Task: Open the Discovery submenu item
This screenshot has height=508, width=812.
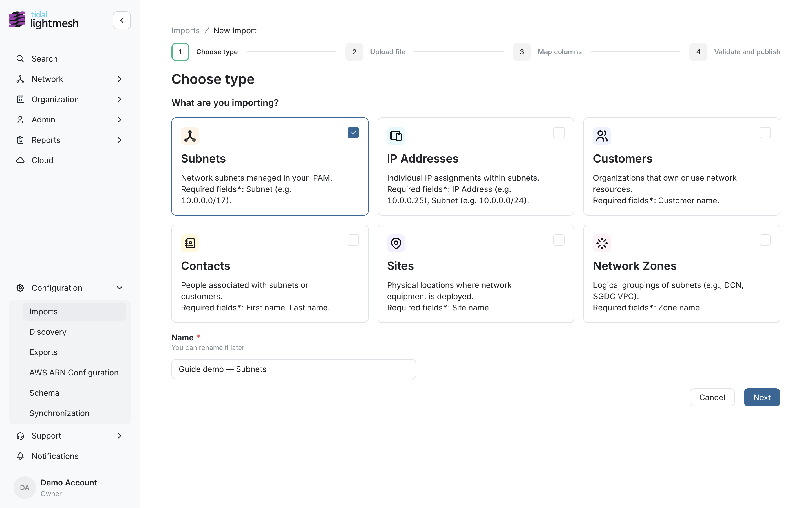Action: point(74,332)
